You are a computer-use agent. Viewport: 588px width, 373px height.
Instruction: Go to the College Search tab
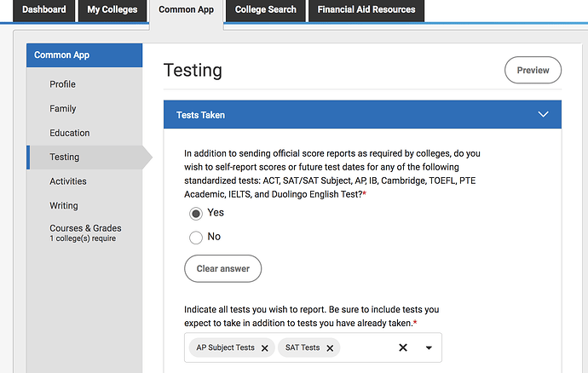pyautogui.click(x=268, y=10)
